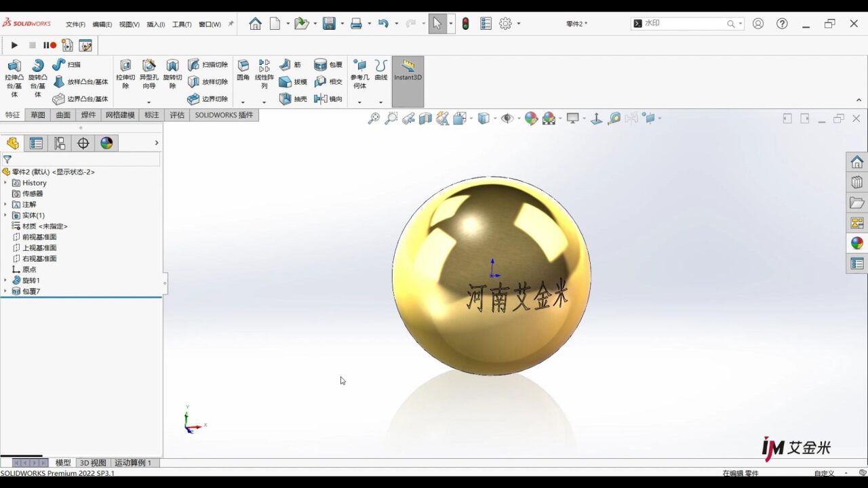Open the SOLIDWORKS 插件 add-ins tab
The width and height of the screenshot is (868, 488).
[x=224, y=115]
